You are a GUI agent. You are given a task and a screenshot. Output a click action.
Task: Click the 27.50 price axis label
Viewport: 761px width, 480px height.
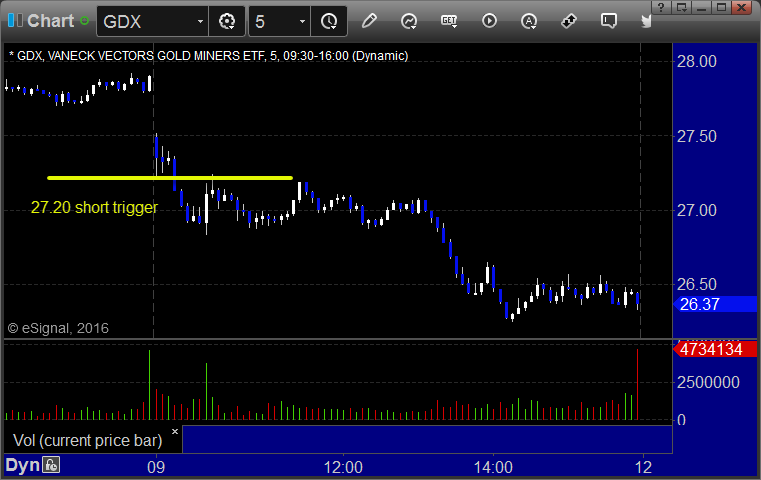(696, 136)
